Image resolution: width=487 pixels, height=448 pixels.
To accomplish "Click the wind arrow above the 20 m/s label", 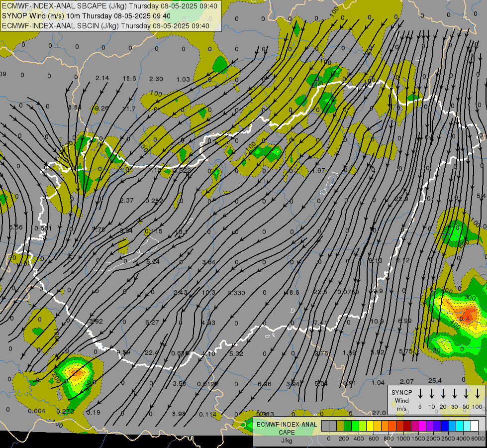I will [x=443, y=394].
